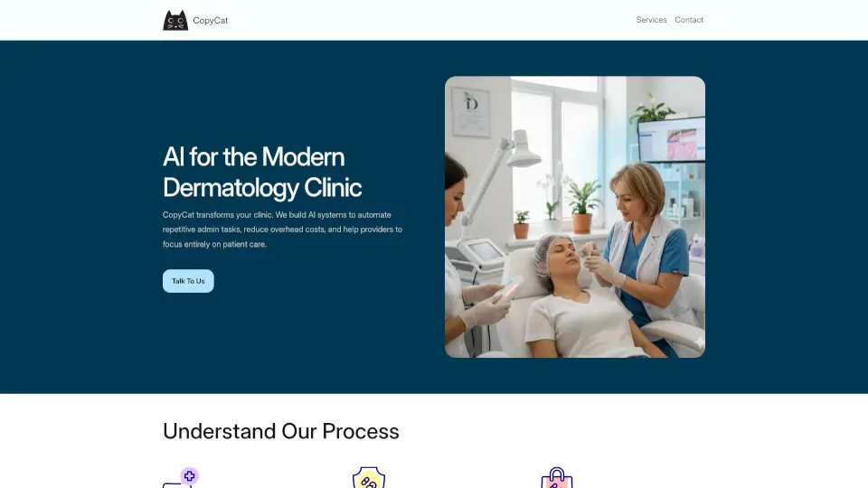Click the black cat logo icon

175,21
